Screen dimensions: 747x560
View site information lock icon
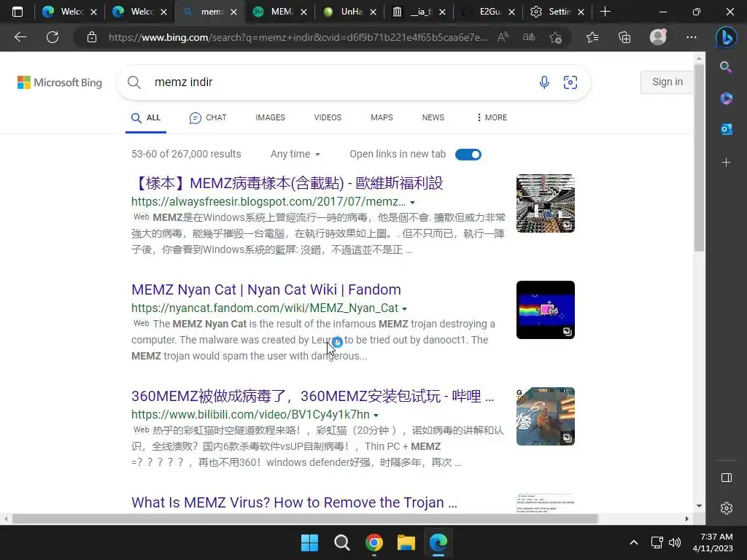92,37
